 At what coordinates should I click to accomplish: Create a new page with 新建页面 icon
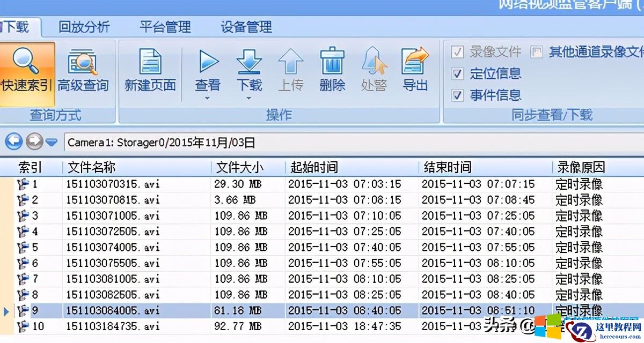click(150, 70)
